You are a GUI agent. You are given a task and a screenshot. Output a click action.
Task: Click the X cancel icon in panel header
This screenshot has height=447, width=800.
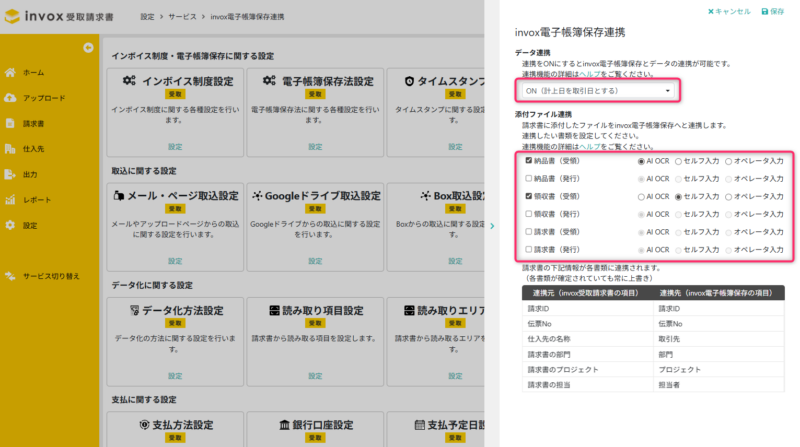[x=711, y=11]
